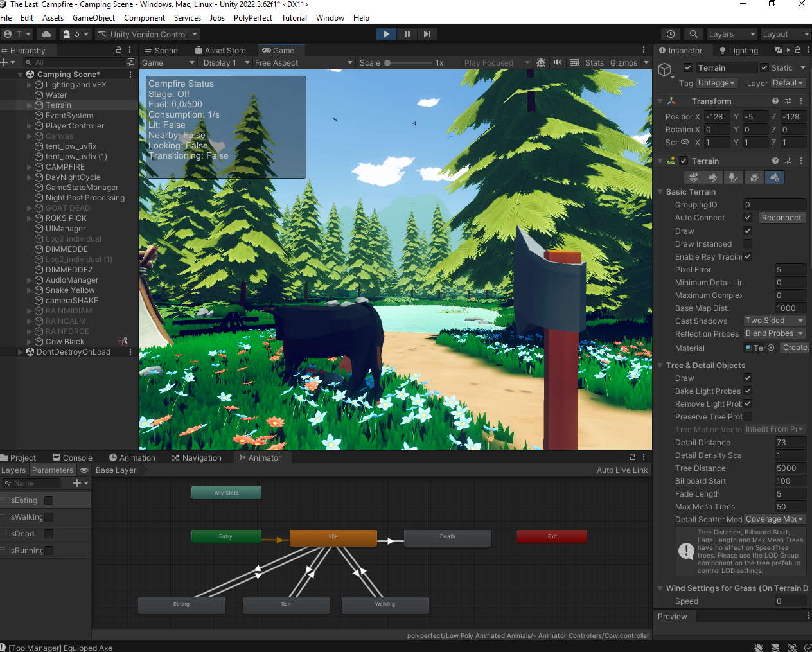The height and width of the screenshot is (652, 812).
Task: Open the Transform component help icon
Action: (x=775, y=101)
